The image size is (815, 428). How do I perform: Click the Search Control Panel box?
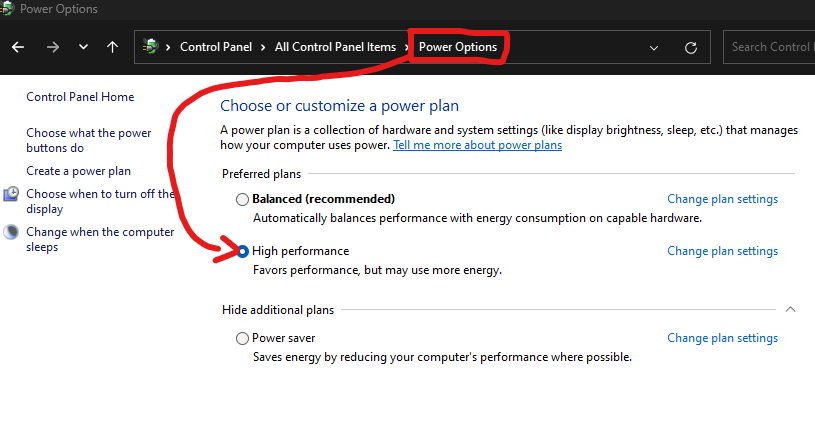pyautogui.click(x=768, y=47)
